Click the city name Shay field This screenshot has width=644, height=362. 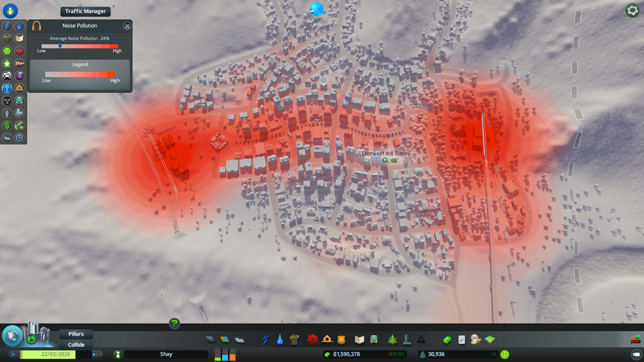pyautogui.click(x=166, y=354)
